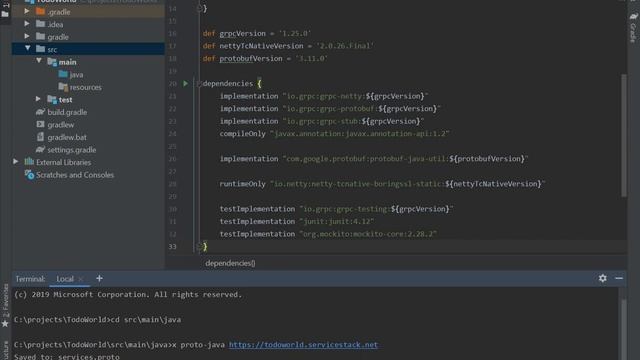Expand the test folder
Screen dimensions: 640x360
coord(38,99)
